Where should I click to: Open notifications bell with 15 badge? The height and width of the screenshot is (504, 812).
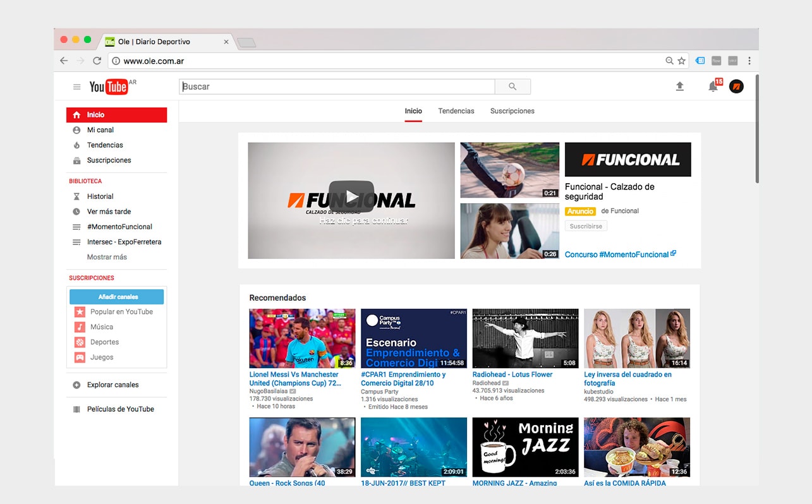(x=713, y=87)
